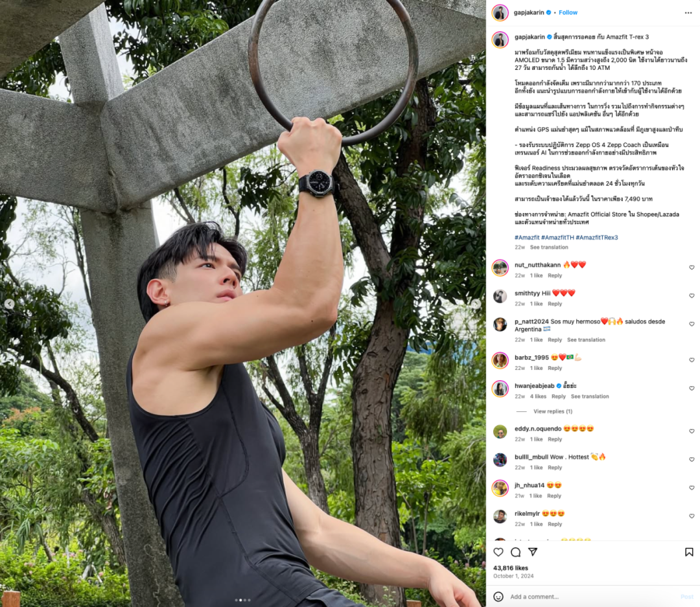Expand View replies (1) under hwanjeabjeab
700x607 pixels.
553,411
